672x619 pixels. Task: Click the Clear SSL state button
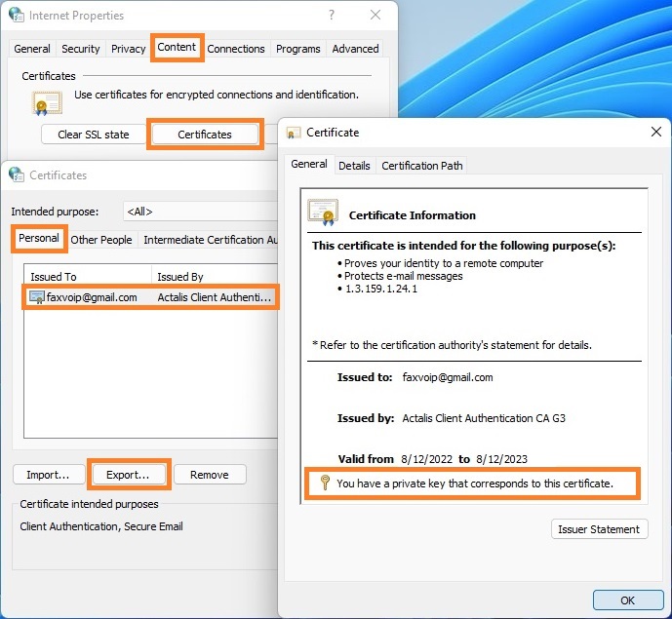click(94, 135)
